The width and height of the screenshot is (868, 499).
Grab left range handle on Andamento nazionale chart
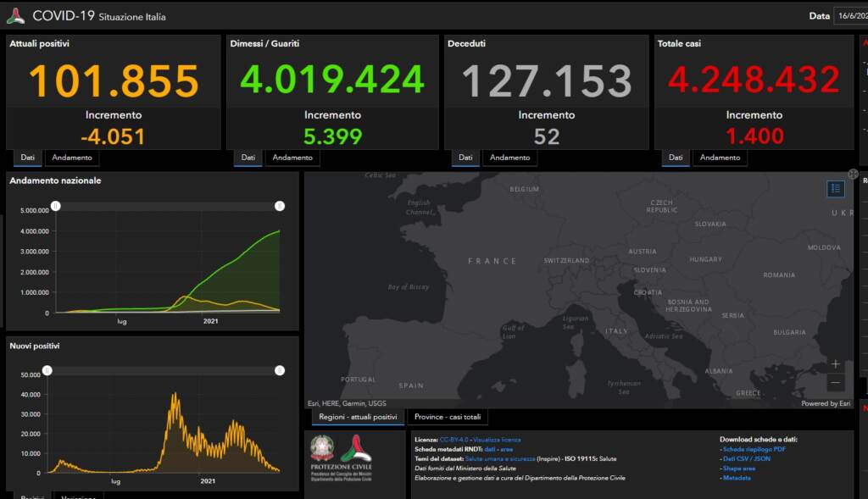pos(55,206)
